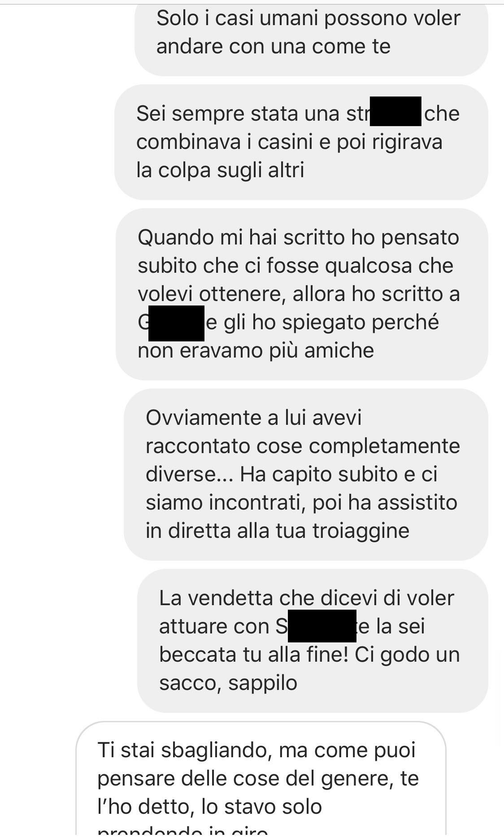Viewport: 504px width, 838px height.
Task: Select the message starting "Solo i casi umani"
Action: tap(311, 36)
